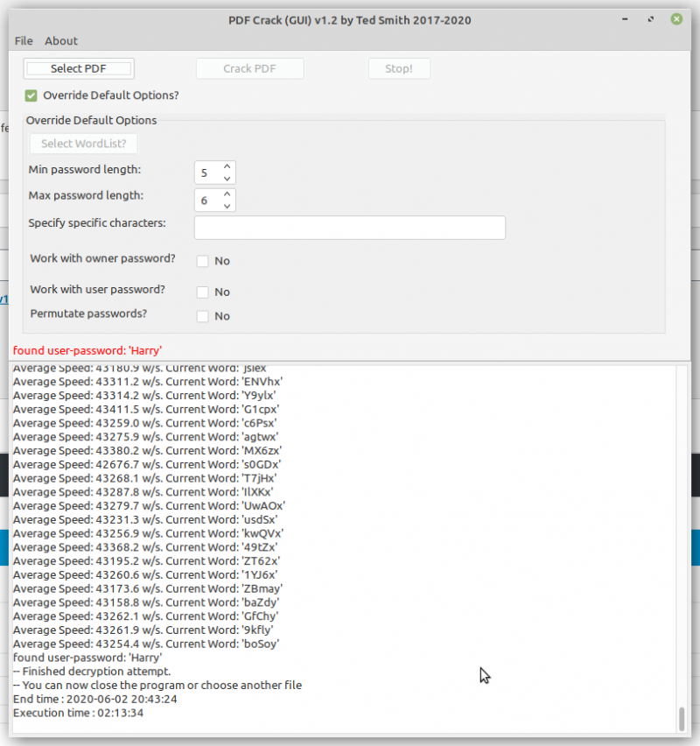Image resolution: width=700 pixels, height=746 pixels.
Task: Enable the Work with owner password option
Action: click(x=202, y=261)
